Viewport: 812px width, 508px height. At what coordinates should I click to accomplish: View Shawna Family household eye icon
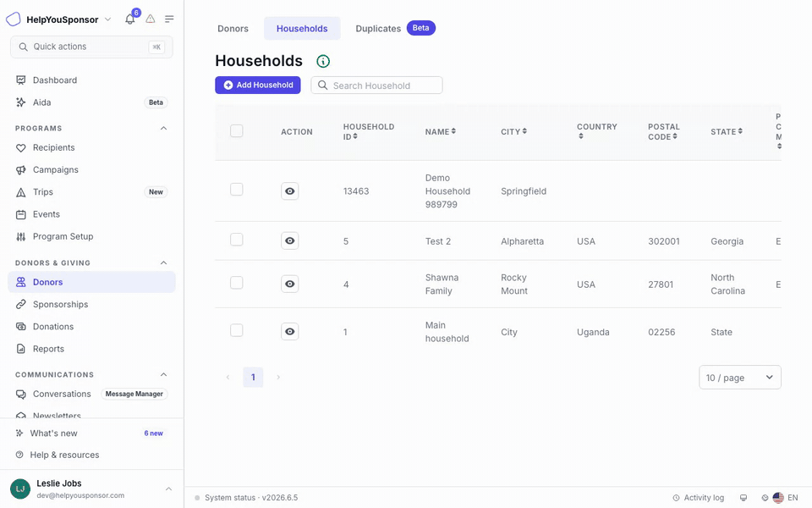pyautogui.click(x=290, y=284)
